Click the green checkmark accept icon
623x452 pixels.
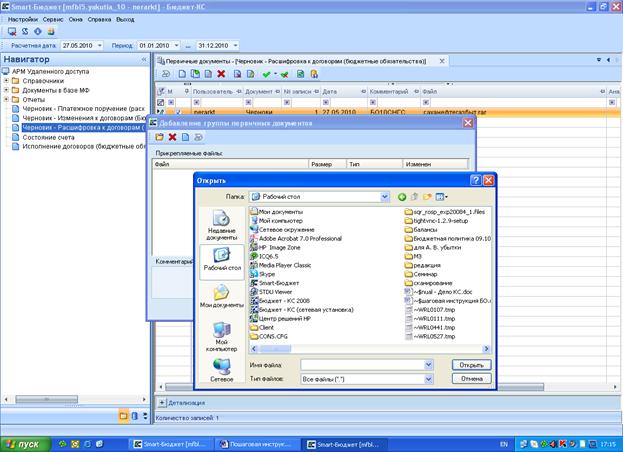266,74
